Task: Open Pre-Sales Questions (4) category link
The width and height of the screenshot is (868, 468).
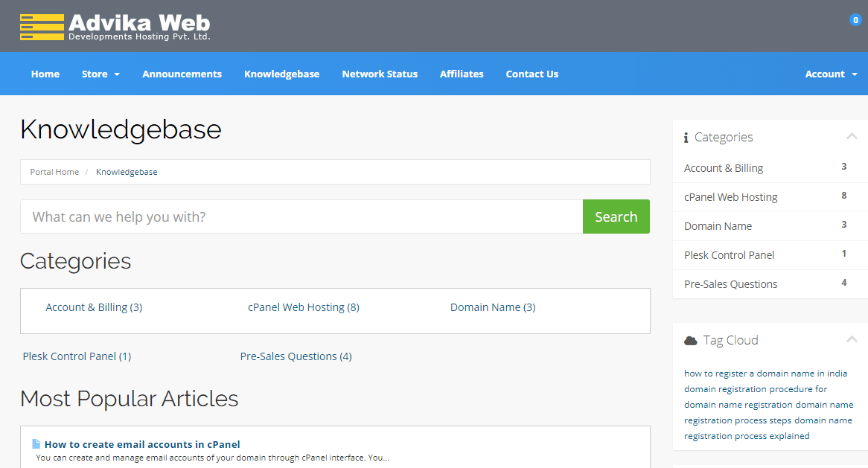Action: [296, 356]
